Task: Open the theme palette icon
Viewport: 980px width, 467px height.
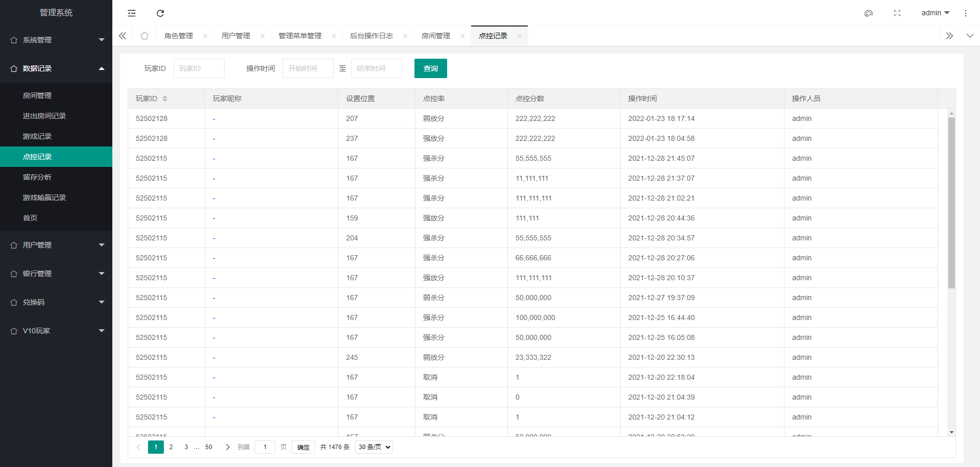Action: (x=868, y=13)
